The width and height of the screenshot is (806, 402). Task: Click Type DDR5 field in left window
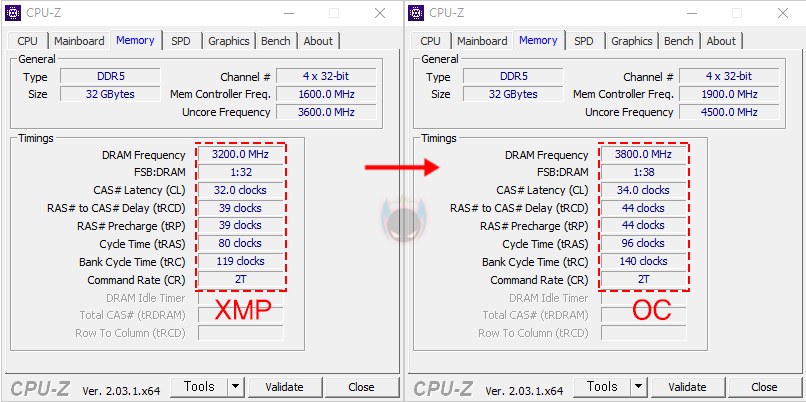(x=111, y=77)
